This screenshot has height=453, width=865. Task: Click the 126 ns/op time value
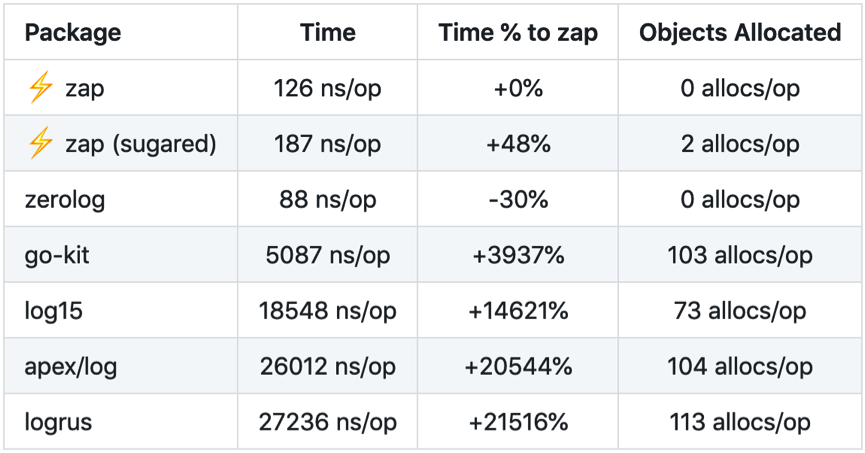(327, 89)
